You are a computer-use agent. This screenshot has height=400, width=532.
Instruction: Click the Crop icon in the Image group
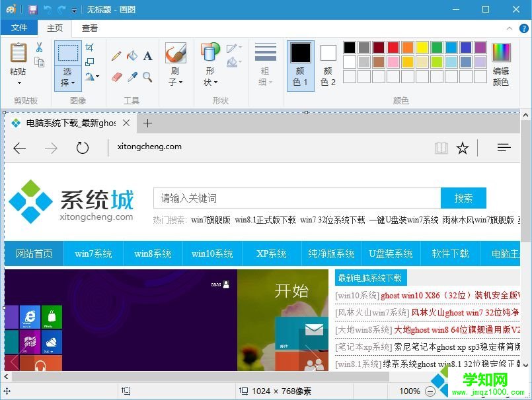click(x=91, y=48)
